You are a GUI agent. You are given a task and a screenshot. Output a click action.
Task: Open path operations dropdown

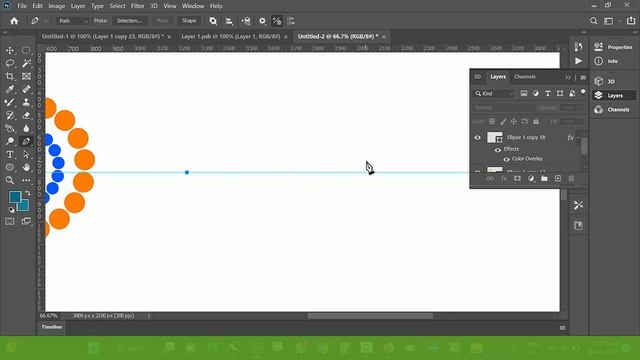tap(213, 21)
